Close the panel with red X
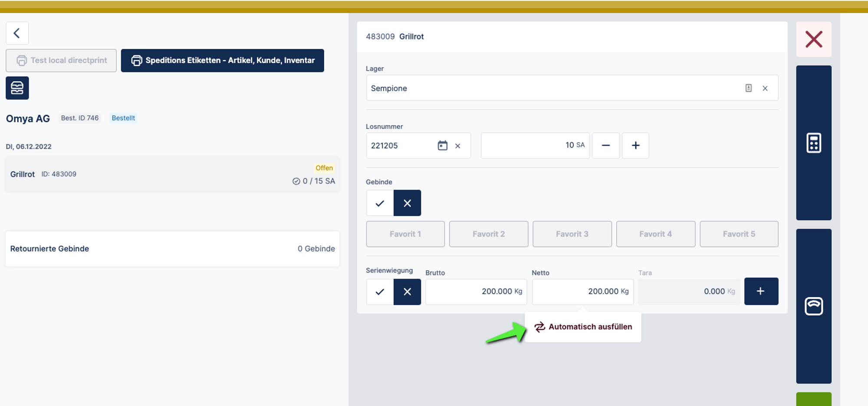 (x=813, y=39)
